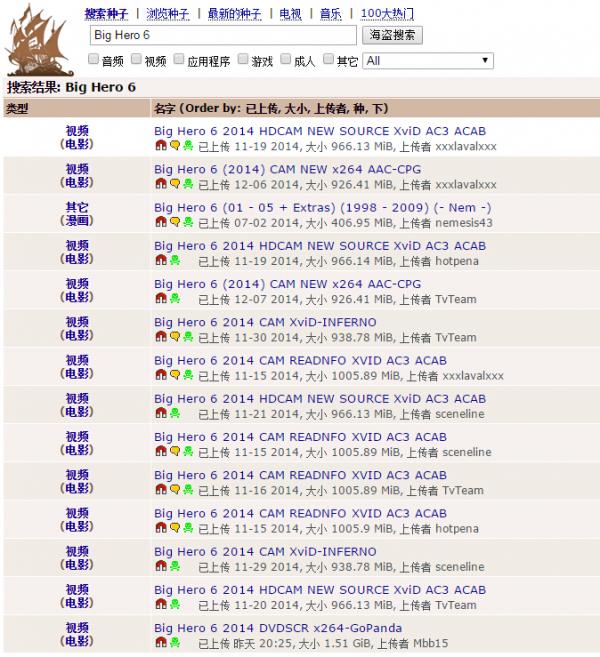Open comments icon on TvTeam 11-30 INFERNO row

coord(175,336)
